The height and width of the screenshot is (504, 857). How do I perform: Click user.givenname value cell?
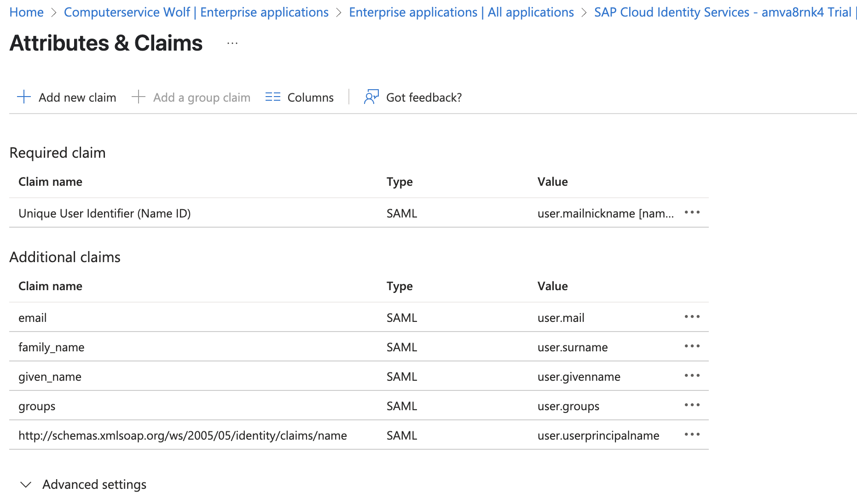[579, 377]
